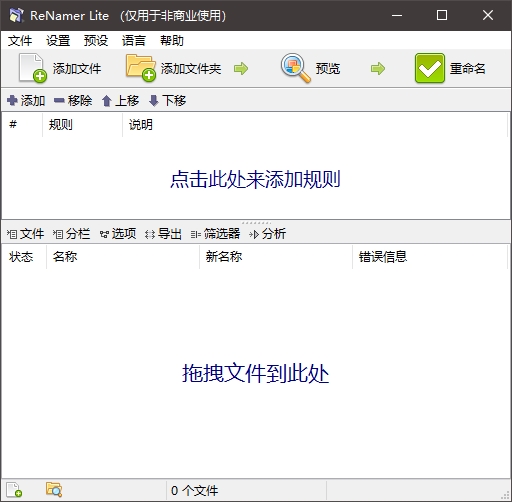Click the folder-search icon in the status bar
Image resolution: width=512 pixels, height=502 pixels.
[54, 489]
